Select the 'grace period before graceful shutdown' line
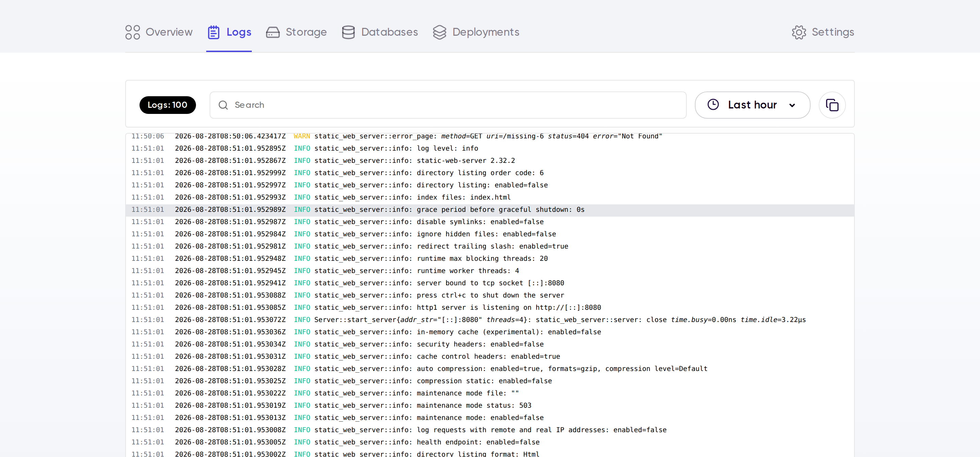 click(x=490, y=209)
